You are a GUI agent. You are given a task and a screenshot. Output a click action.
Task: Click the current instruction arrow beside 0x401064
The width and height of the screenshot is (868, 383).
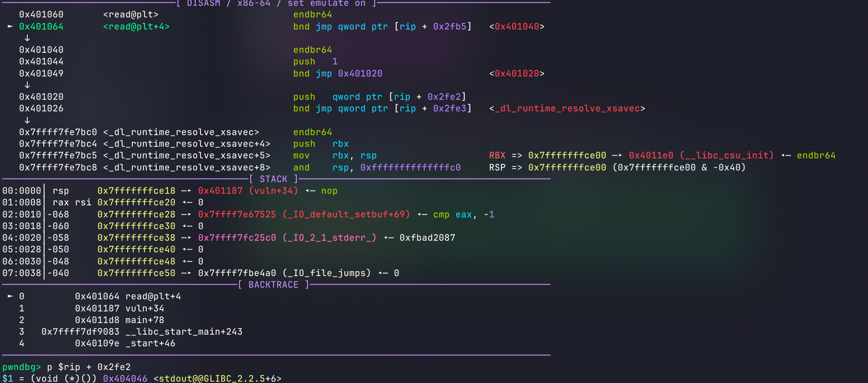point(10,27)
